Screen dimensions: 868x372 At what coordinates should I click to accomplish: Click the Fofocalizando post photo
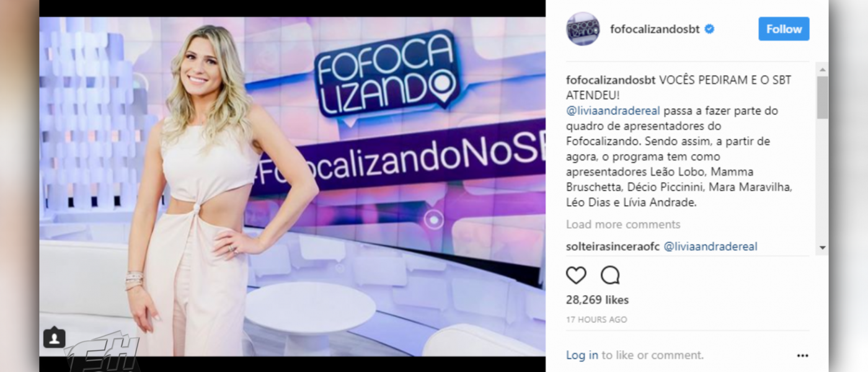[293, 186]
